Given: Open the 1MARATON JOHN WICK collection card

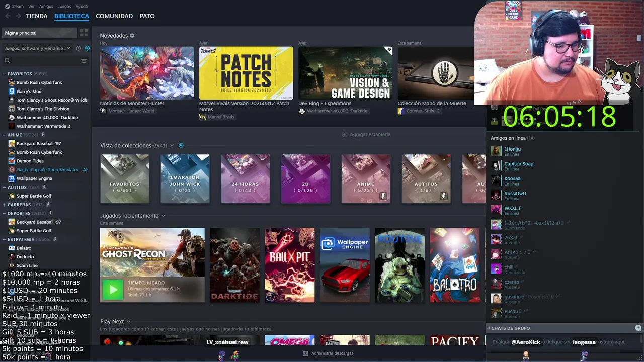Looking at the screenshot, I should [x=185, y=178].
